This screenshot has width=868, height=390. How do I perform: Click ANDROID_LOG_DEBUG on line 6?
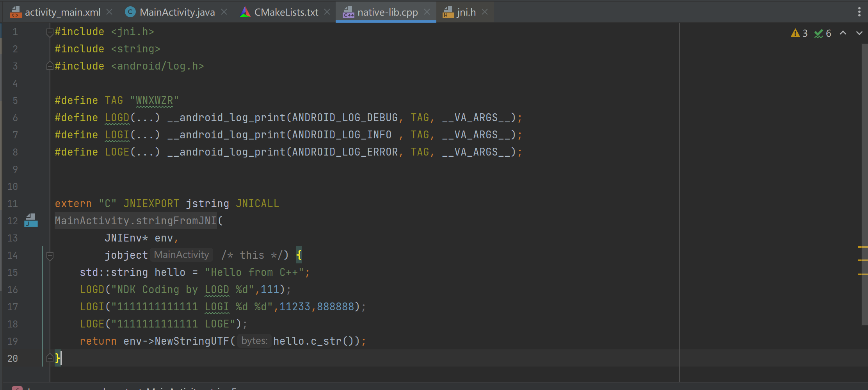pos(345,118)
